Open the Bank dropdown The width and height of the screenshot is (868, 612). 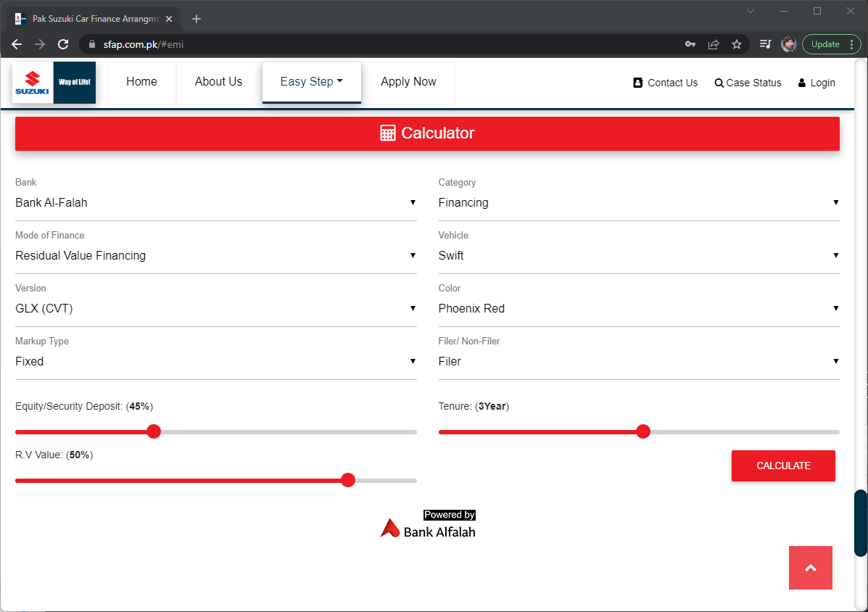216,202
